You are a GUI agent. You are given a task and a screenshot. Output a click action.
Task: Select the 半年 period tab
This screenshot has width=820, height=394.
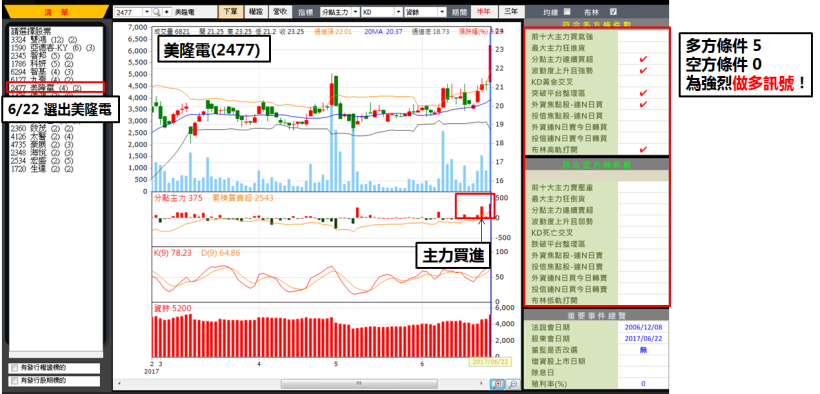click(x=483, y=12)
